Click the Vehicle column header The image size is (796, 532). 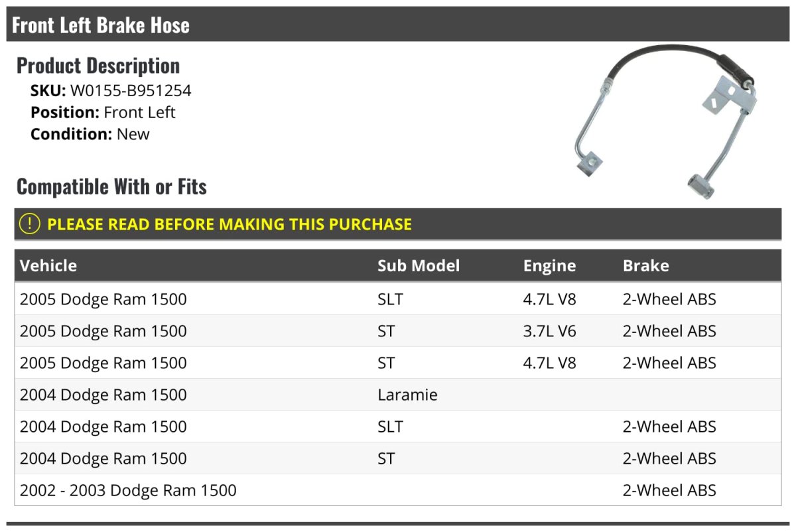[x=48, y=266]
